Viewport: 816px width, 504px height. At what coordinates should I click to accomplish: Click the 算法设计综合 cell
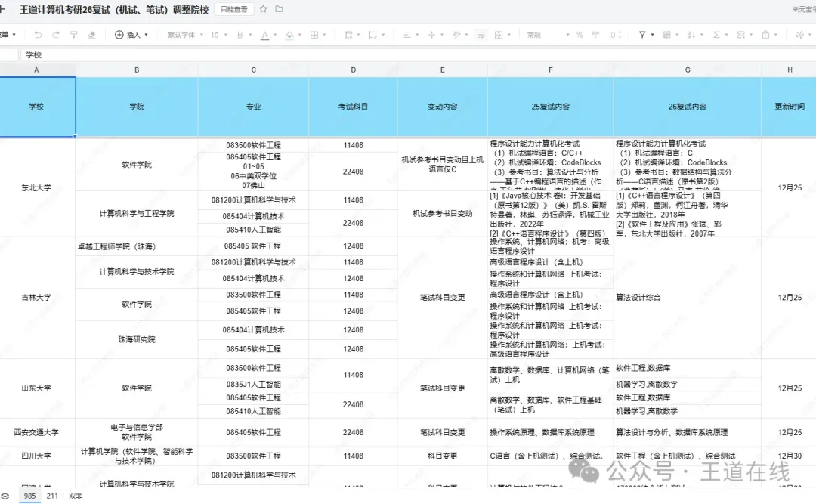pos(688,297)
